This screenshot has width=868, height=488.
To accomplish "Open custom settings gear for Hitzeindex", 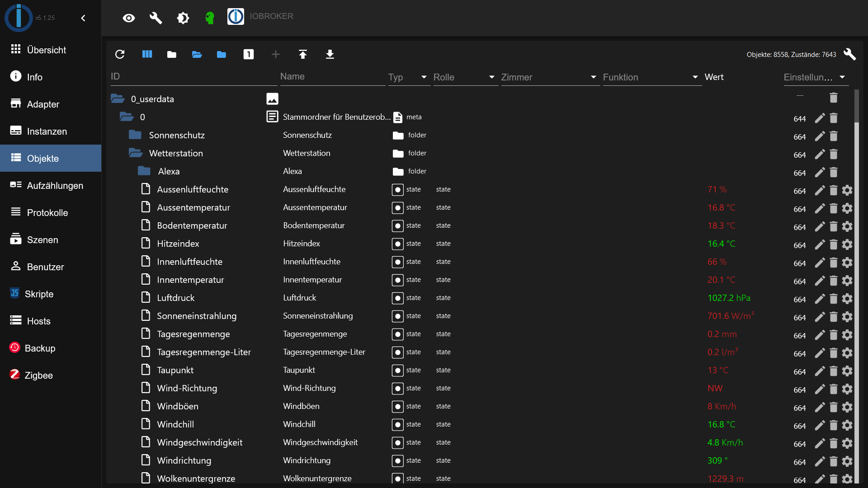I will coord(847,244).
